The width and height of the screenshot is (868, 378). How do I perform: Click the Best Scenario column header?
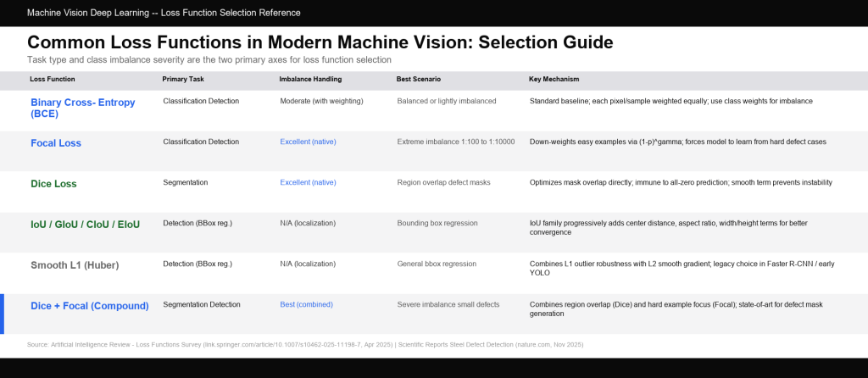click(x=421, y=79)
